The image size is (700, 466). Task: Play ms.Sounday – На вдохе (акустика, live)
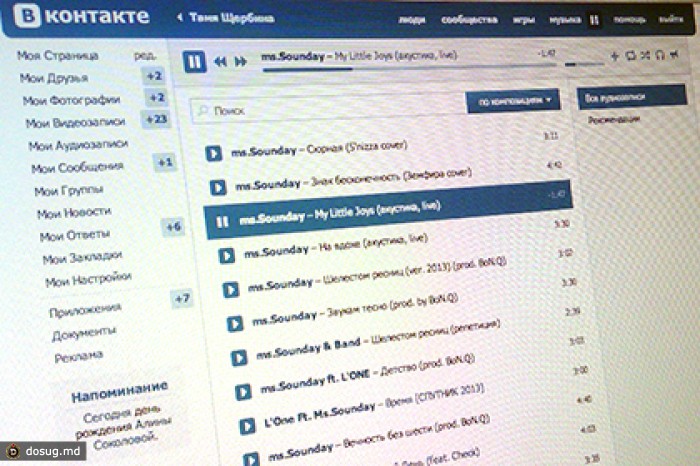pos(226,256)
